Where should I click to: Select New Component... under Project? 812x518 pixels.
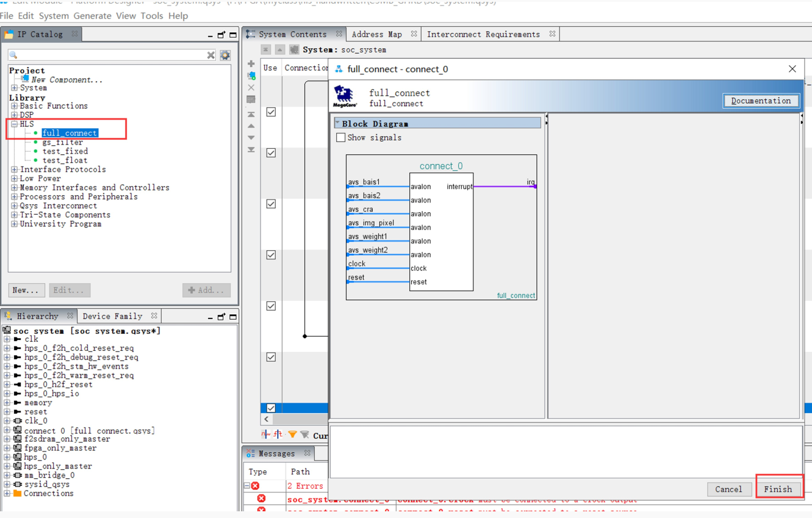66,79
